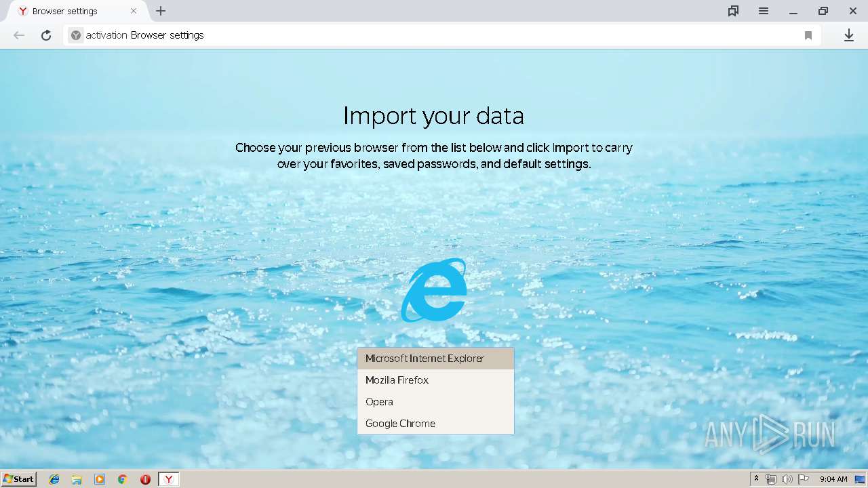The height and width of the screenshot is (488, 868).
Task: Click the Show desktop button by the clock
Action: pyautogui.click(x=861, y=479)
